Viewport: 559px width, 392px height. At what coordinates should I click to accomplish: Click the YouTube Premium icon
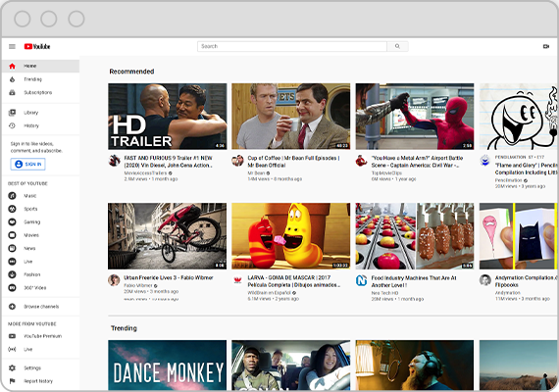click(12, 336)
